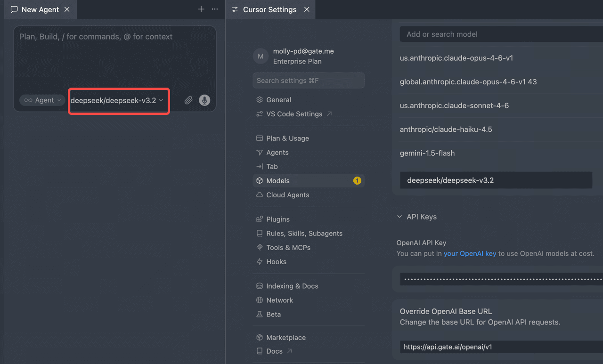The height and width of the screenshot is (364, 603).
Task: Click the Beta flask icon
Action: (x=259, y=315)
